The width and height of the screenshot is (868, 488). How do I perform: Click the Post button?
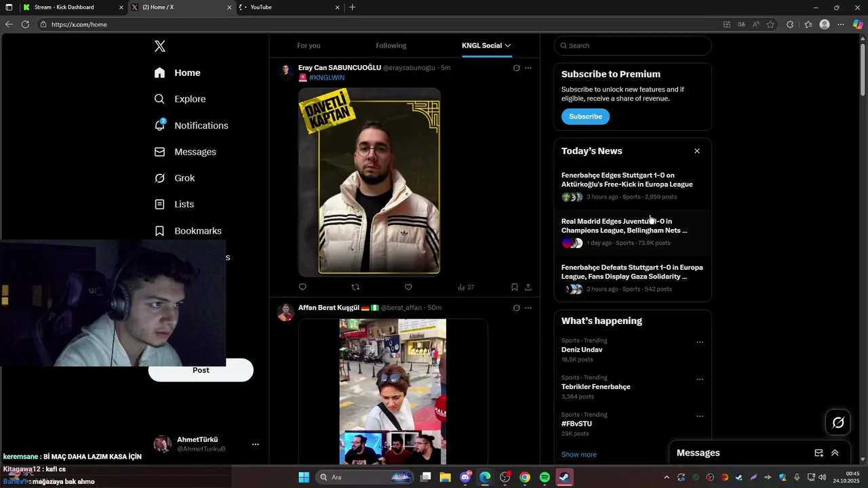tap(201, 370)
